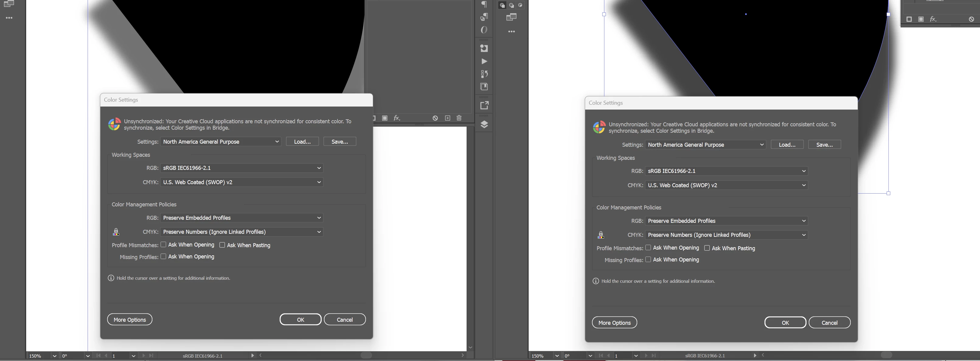The height and width of the screenshot is (361, 980).
Task: Open Settings dropdown in left Color Settings
Action: (x=221, y=142)
